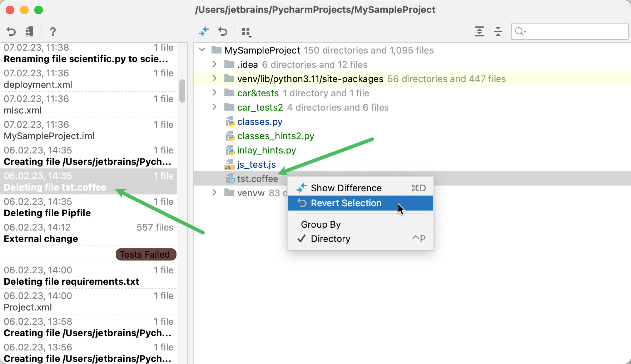
Task: Collapse the MySampleProject root node
Action: click(202, 50)
